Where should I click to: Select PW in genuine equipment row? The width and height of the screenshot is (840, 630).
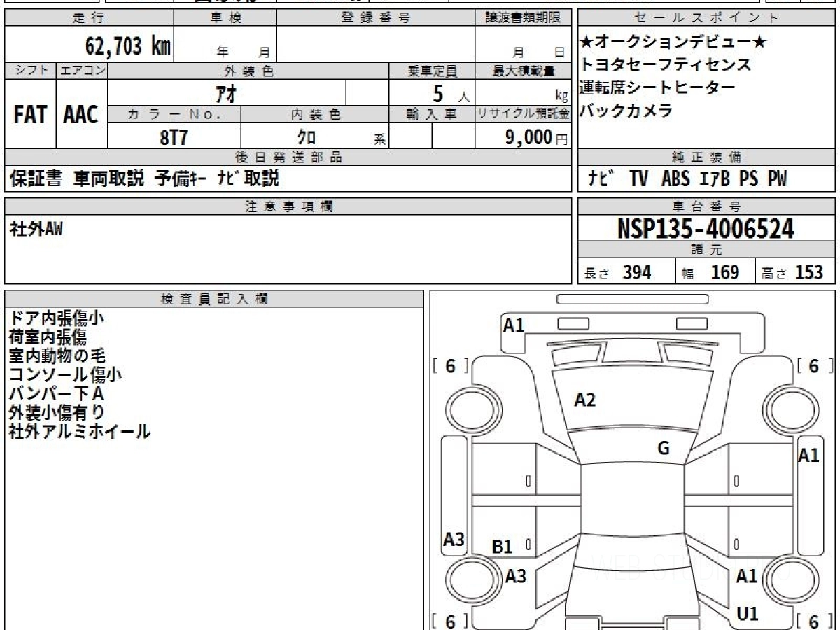777,179
